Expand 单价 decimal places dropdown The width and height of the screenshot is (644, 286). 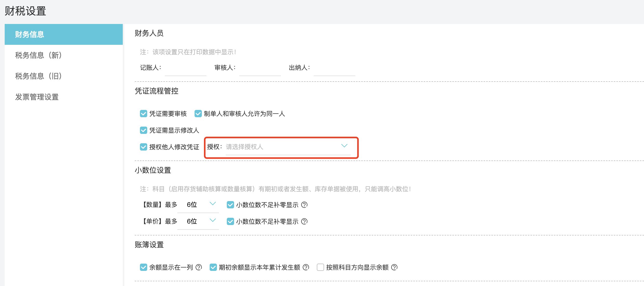coord(198,221)
